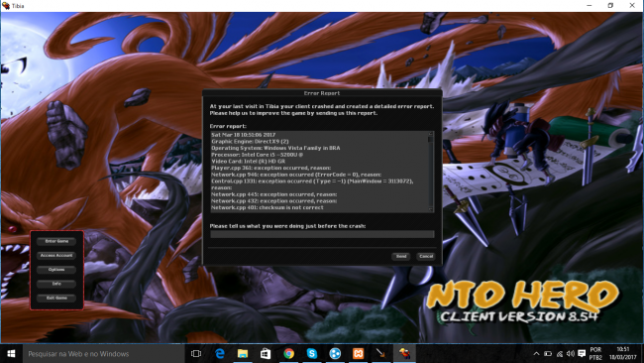Open the blue circle app in taskbar

tap(335, 353)
